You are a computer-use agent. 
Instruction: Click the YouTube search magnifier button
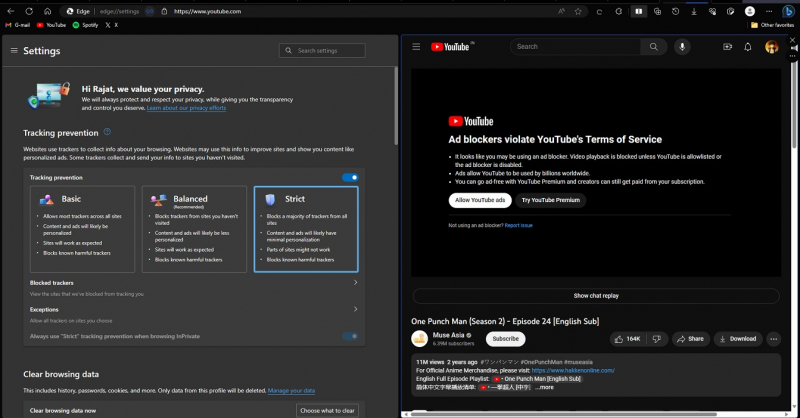click(653, 47)
